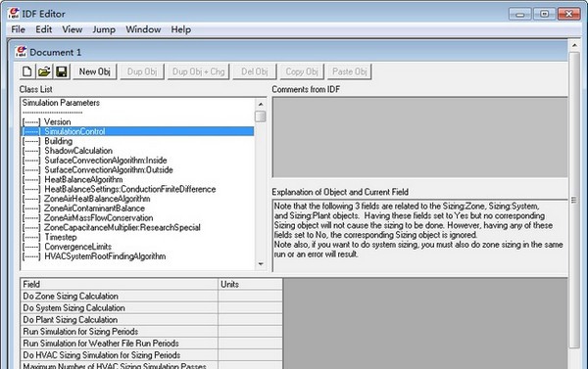This screenshot has width=588, height=369.
Task: Click the Class List scrollbar thumb
Action: click(x=261, y=116)
